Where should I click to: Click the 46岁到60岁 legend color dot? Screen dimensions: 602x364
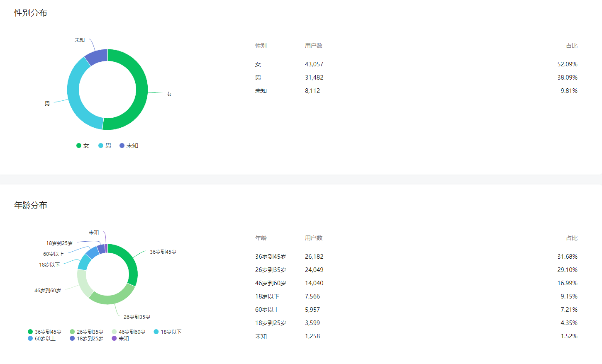114,332
